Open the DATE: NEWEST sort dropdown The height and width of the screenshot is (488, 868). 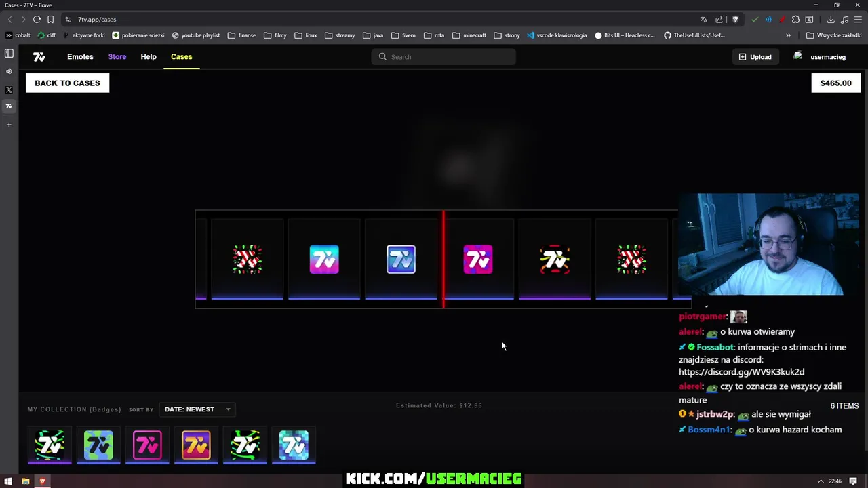click(197, 409)
